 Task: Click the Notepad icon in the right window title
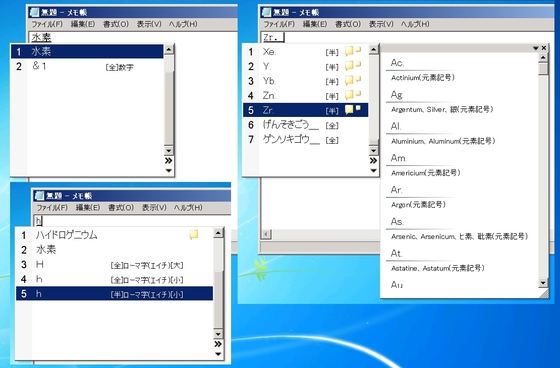click(x=266, y=12)
